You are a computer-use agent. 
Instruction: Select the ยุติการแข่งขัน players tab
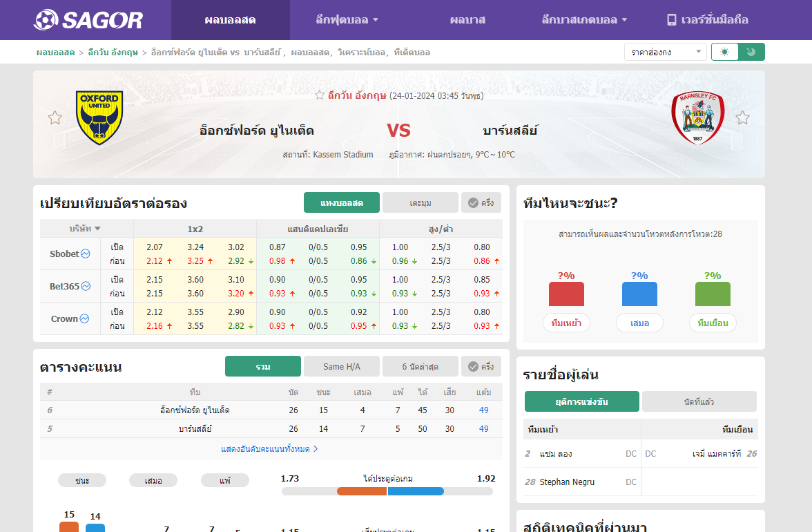point(581,401)
